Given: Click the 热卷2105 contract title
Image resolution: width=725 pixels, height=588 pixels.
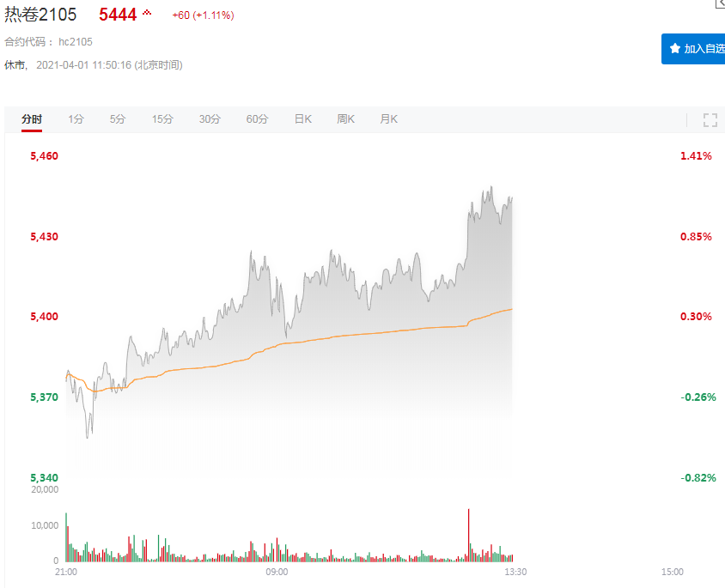Looking at the screenshot, I should click(40, 15).
